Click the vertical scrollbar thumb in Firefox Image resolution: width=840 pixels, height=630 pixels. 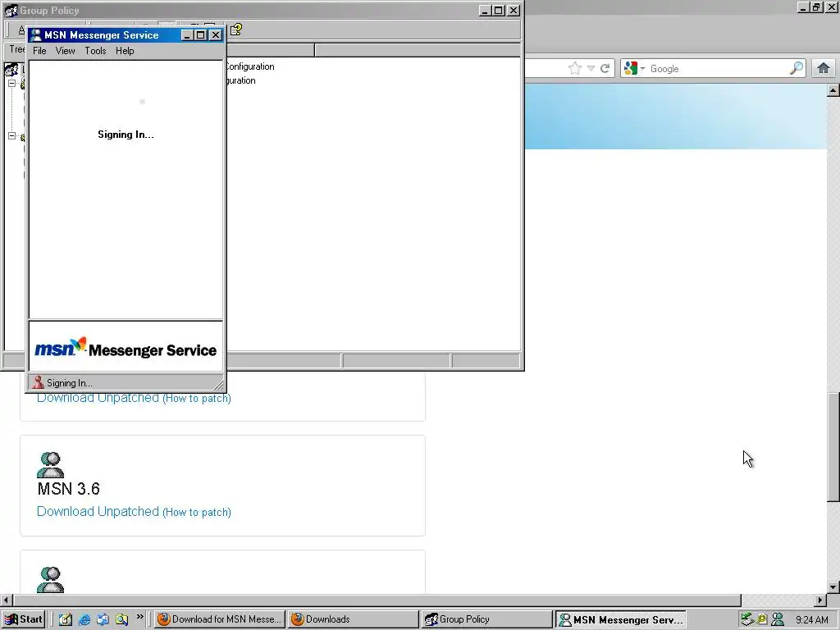click(833, 447)
